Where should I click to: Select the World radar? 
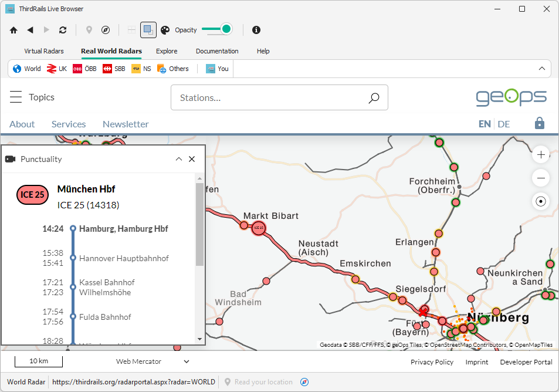(x=27, y=69)
